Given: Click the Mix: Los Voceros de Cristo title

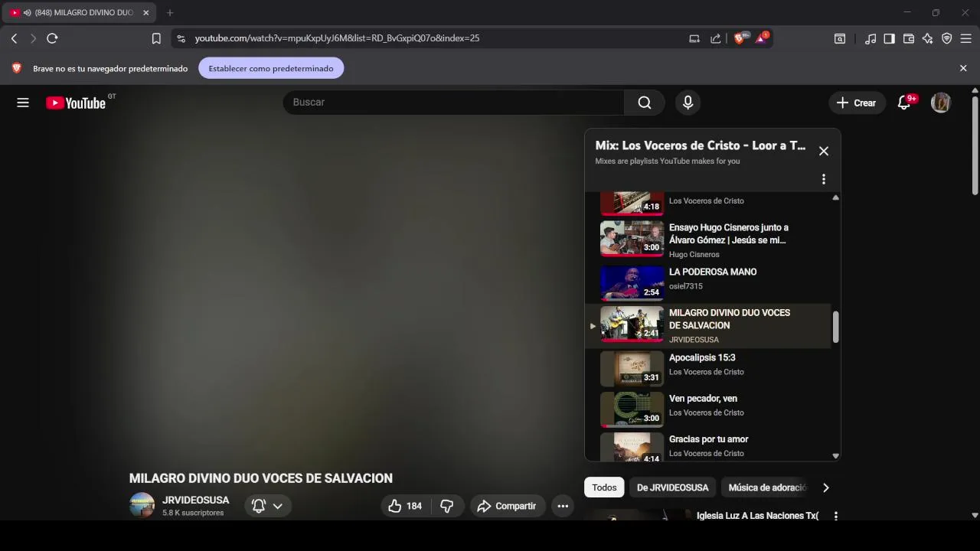Looking at the screenshot, I should pos(701,145).
